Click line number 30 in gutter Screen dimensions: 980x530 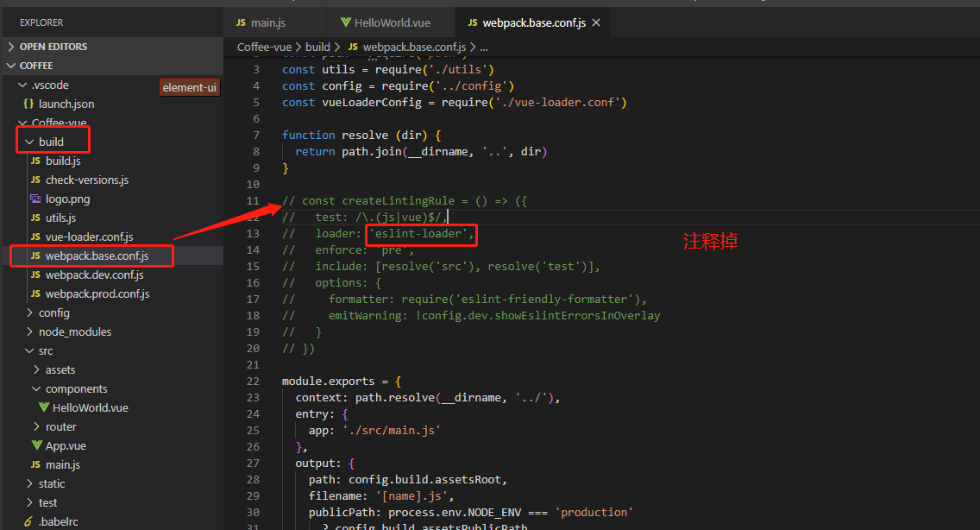coord(253,513)
